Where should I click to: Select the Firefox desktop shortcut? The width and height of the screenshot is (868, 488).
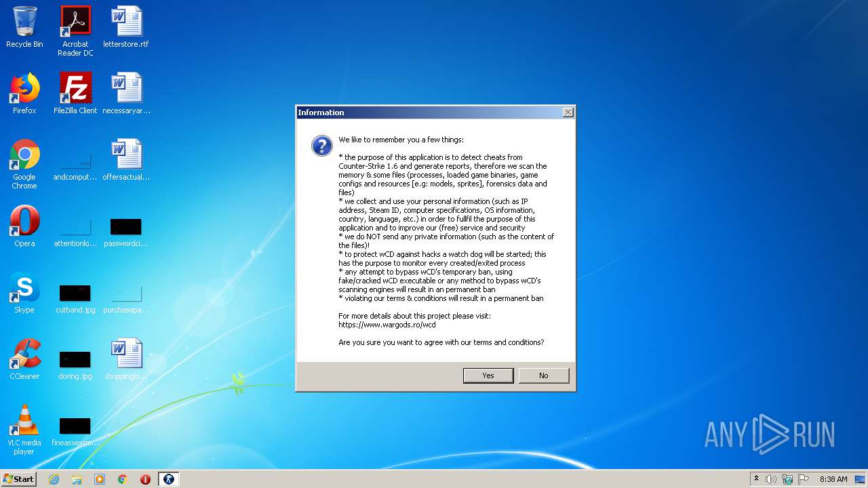coord(24,94)
